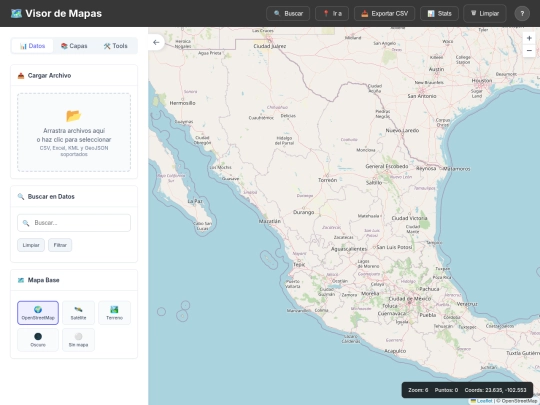Collapse the sidebar with the left arrow button

156,42
